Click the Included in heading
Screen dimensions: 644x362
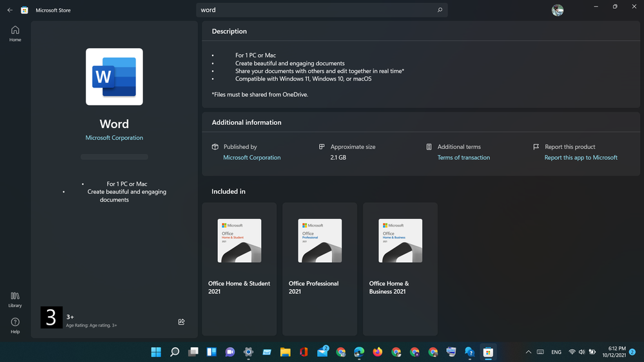[x=228, y=191]
